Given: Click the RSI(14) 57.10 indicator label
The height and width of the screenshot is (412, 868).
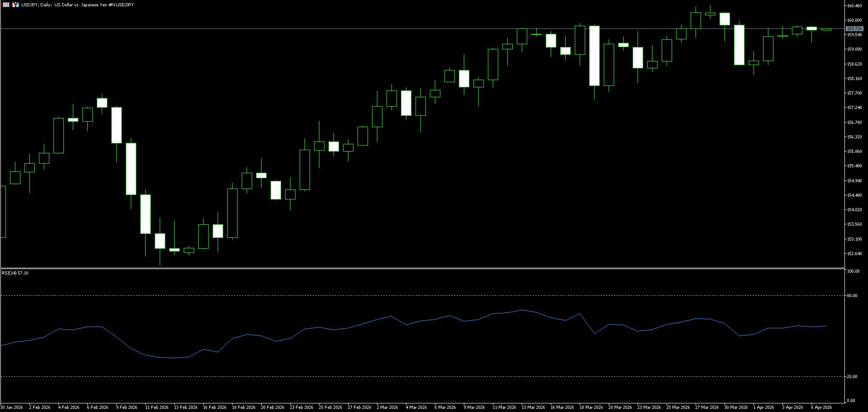Looking at the screenshot, I should (x=15, y=273).
